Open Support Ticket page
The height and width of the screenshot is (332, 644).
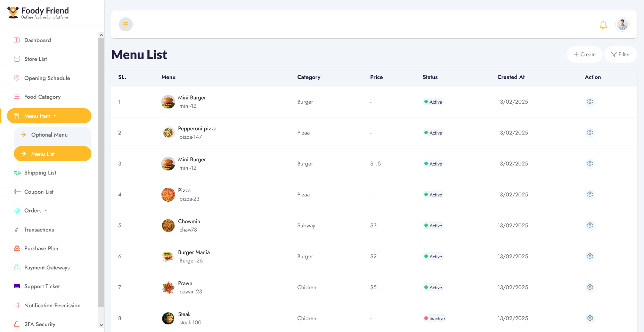click(49, 286)
